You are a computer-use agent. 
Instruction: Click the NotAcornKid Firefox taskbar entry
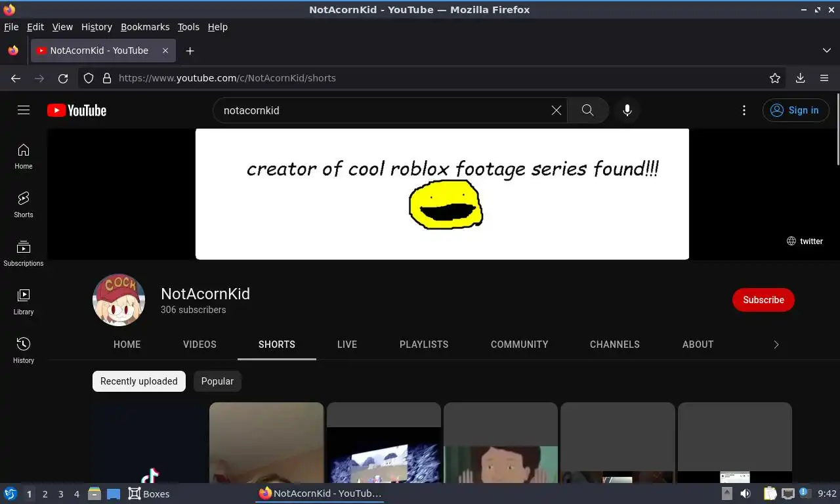[320, 494]
